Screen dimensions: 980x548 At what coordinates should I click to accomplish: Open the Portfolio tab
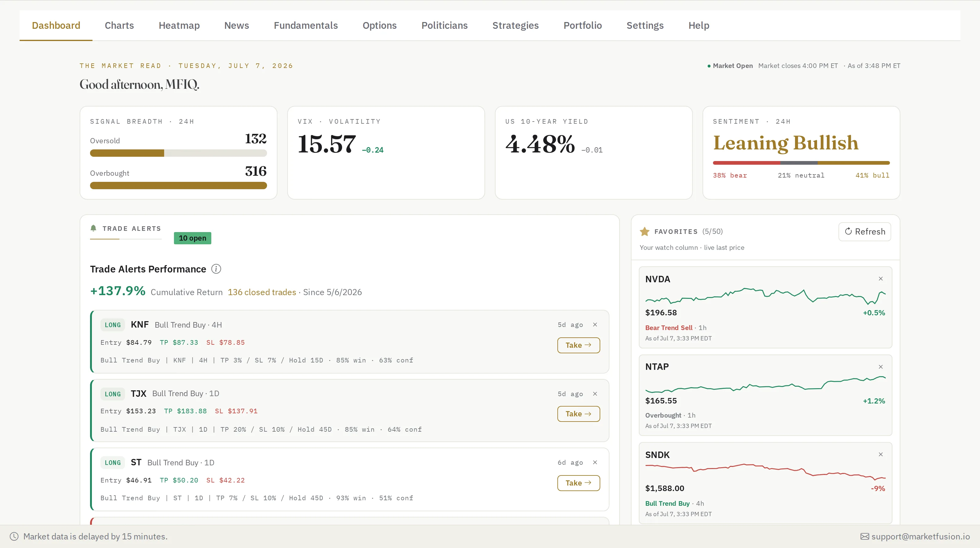point(582,25)
